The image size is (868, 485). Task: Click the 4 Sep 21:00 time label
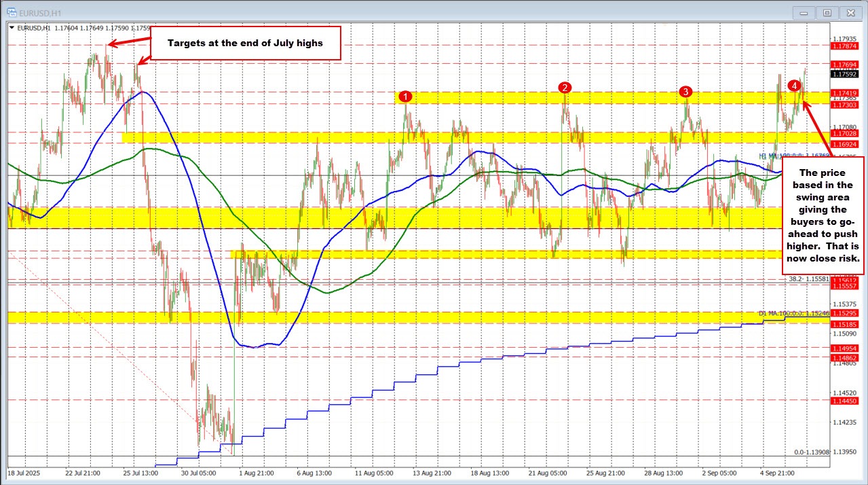777,471
